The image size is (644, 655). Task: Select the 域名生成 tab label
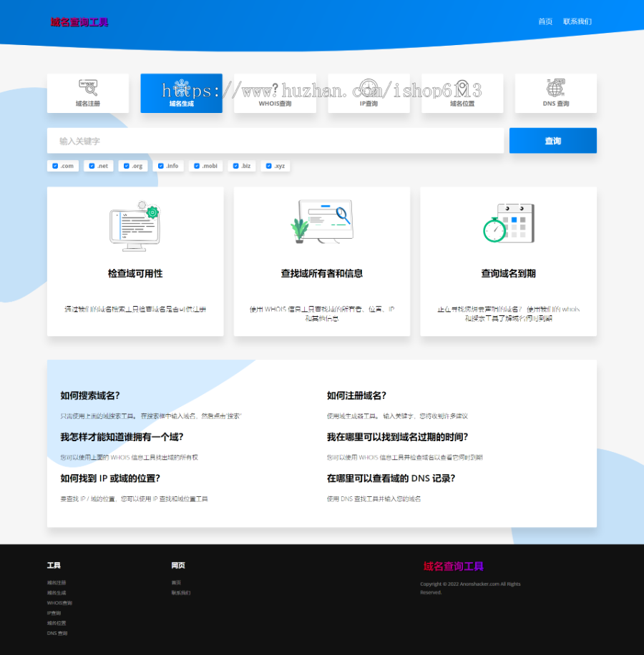click(x=181, y=104)
